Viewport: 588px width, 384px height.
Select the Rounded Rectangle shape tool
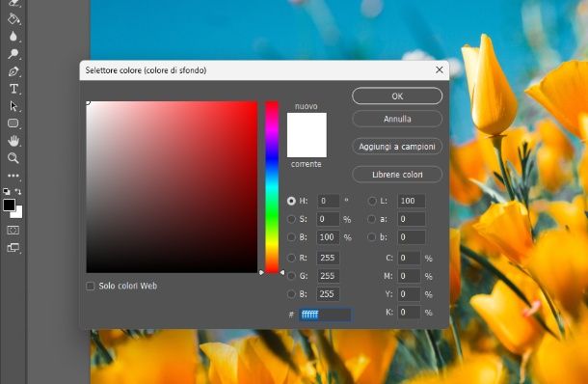(13, 123)
